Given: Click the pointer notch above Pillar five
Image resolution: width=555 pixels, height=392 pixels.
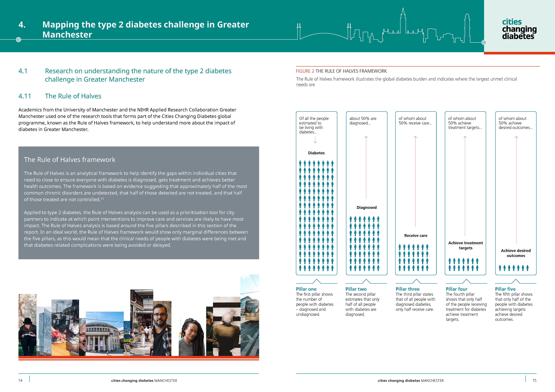Looking at the screenshot, I should point(516,281).
